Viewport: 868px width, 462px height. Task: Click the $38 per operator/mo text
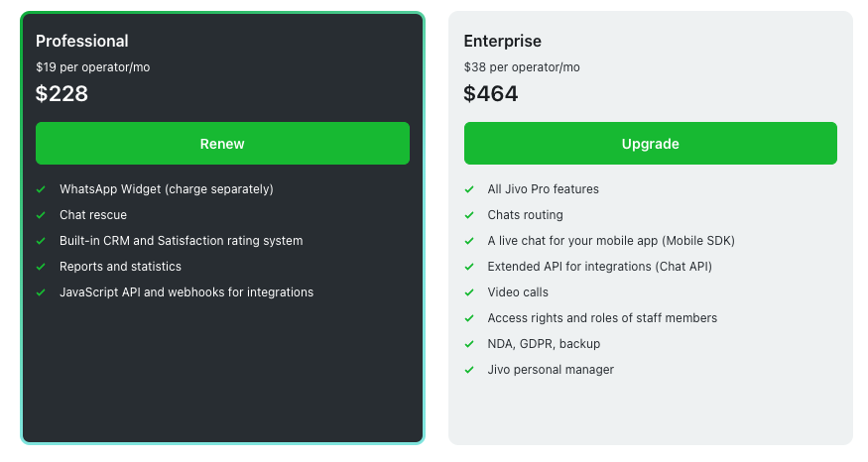tap(522, 67)
